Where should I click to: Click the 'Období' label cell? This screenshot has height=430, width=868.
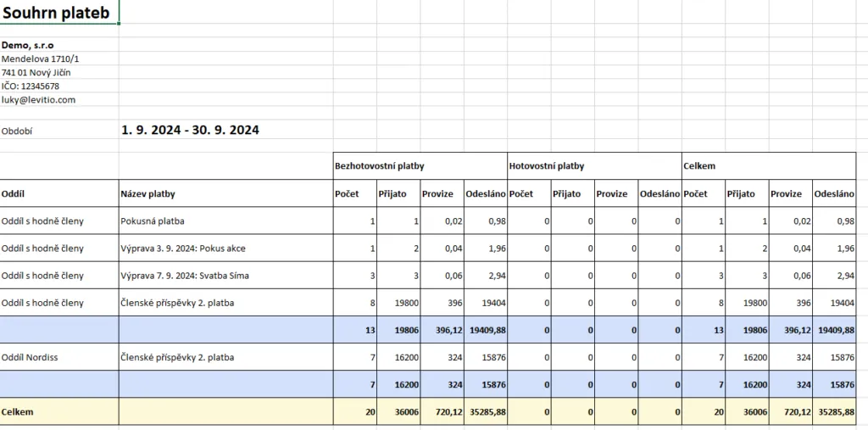coord(59,131)
